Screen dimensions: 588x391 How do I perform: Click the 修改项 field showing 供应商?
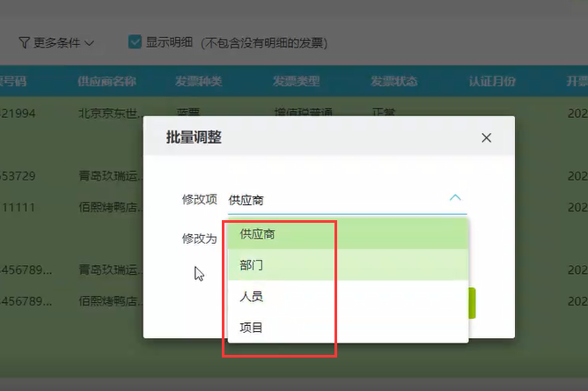coord(334,200)
